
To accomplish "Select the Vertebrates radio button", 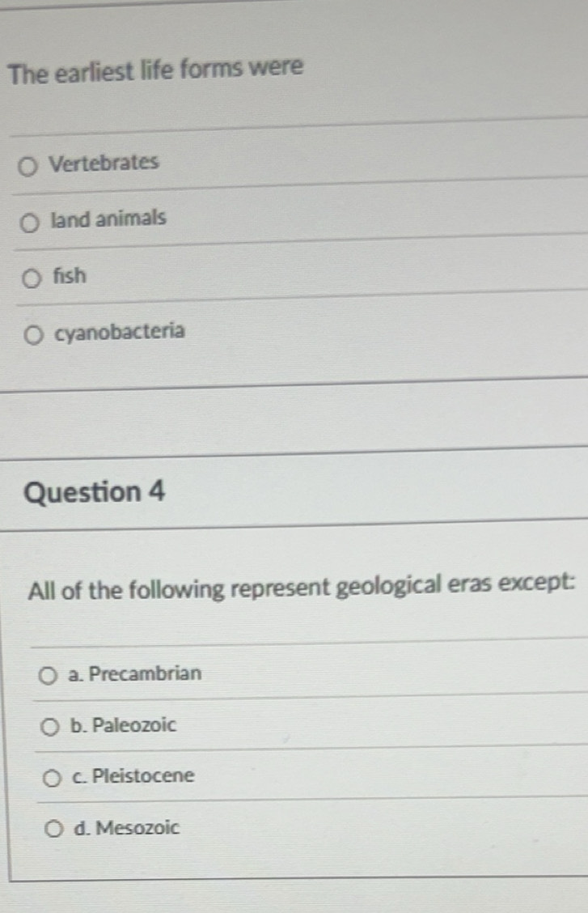I will [x=28, y=166].
